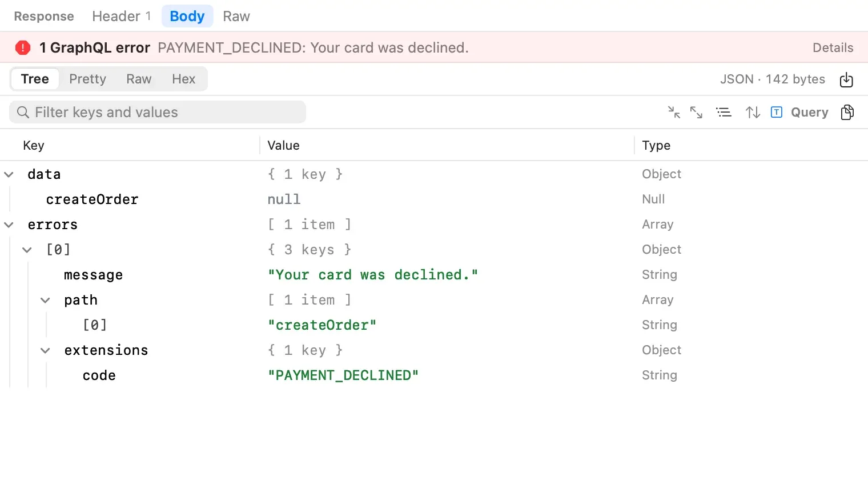This screenshot has height=480, width=868.
Task: Click the "1 GraphQL error" banner title
Action: coord(95,47)
